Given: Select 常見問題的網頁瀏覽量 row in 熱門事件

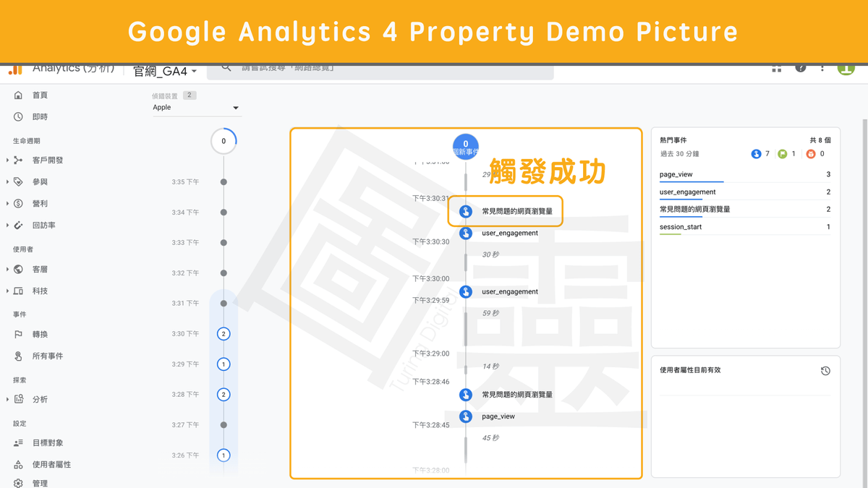Looking at the screenshot, I should pyautogui.click(x=745, y=210).
